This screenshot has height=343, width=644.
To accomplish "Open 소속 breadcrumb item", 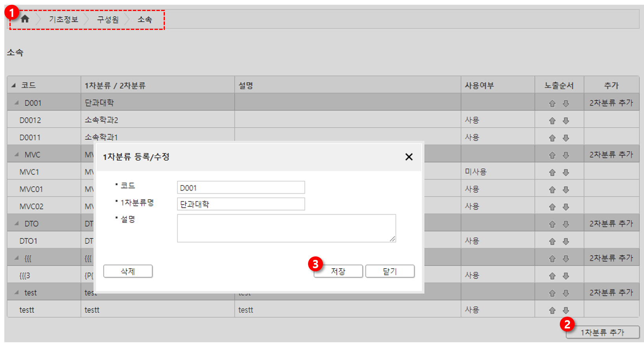I will (145, 19).
